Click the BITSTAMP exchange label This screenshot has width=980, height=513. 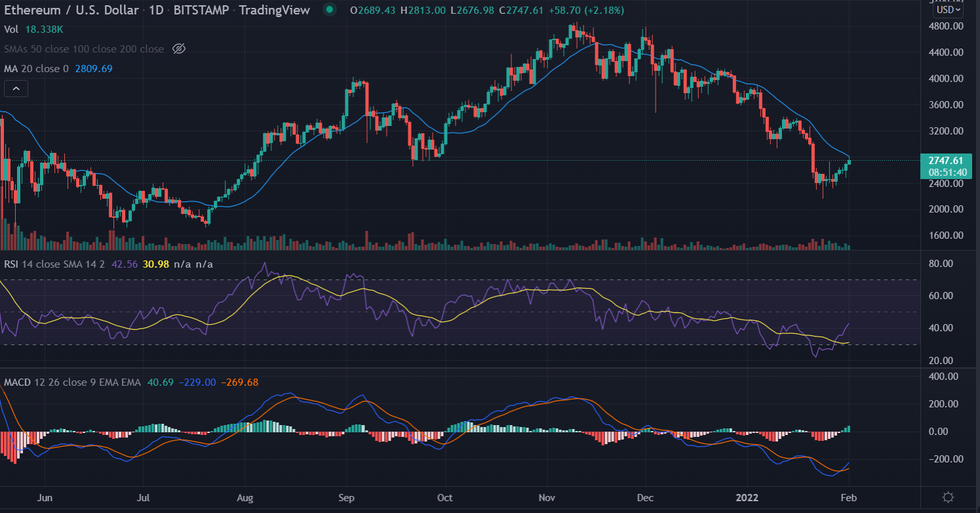tap(203, 10)
